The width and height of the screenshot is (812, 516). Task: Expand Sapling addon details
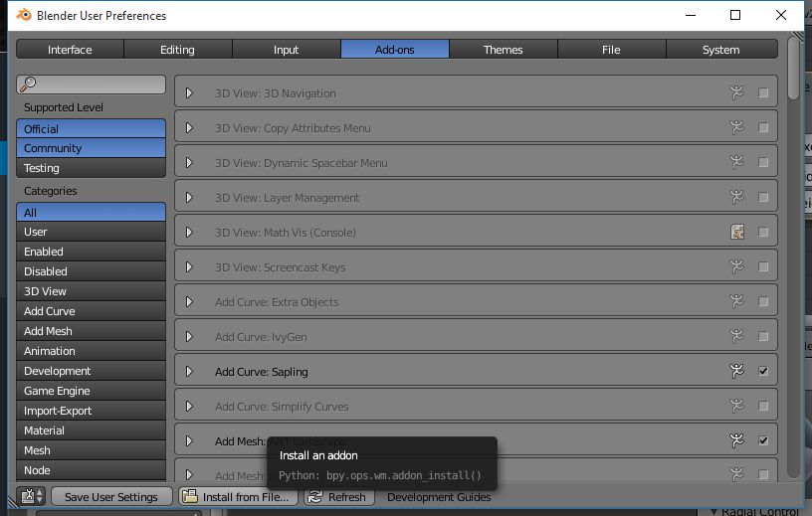pyautogui.click(x=189, y=371)
